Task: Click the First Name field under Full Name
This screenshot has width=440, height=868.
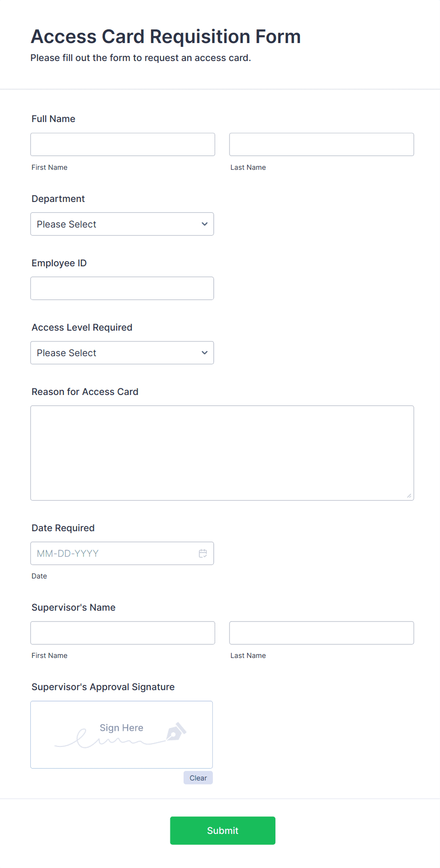Action: 123,144
